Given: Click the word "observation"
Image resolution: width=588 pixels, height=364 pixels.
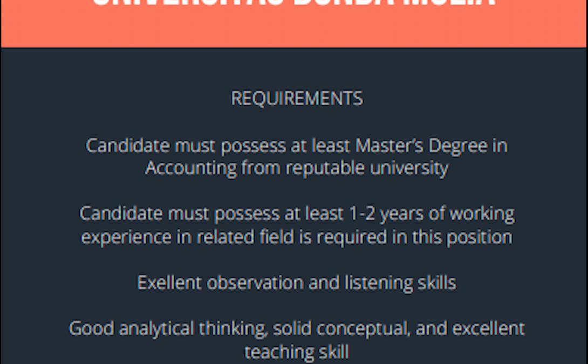Looking at the screenshot, I should click(x=255, y=283).
